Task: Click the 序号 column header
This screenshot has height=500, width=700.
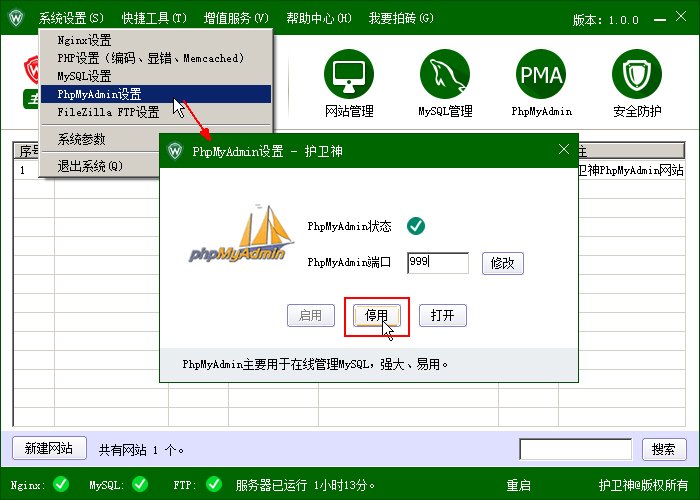Action: (28, 151)
